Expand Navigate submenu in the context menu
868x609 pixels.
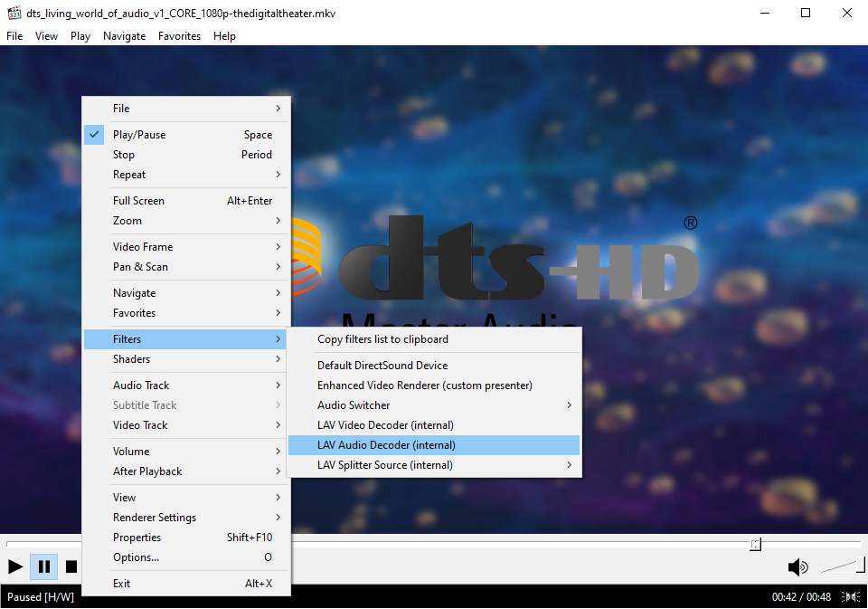(186, 292)
